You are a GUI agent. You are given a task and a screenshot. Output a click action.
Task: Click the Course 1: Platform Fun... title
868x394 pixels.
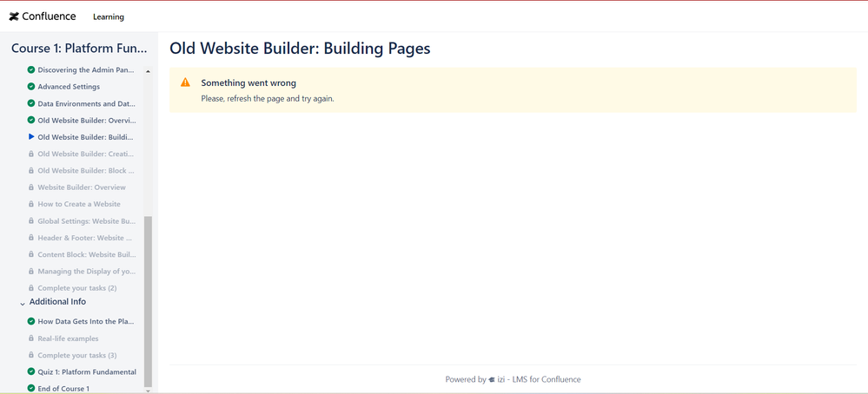[x=80, y=48]
